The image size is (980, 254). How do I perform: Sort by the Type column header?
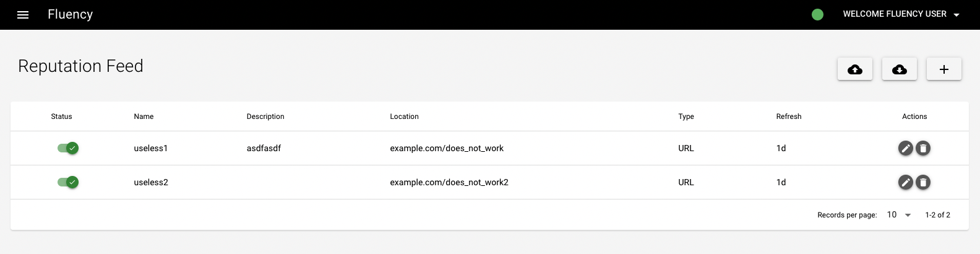click(686, 116)
